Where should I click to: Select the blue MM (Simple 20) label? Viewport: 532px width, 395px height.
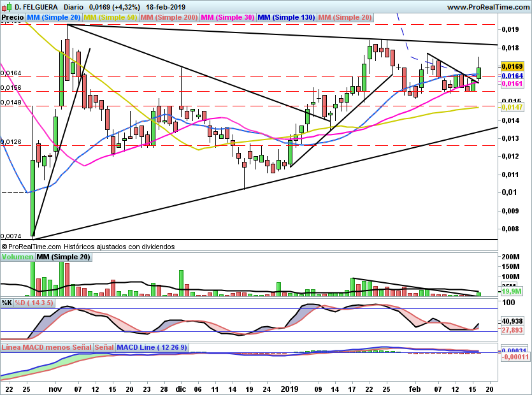(x=54, y=17)
